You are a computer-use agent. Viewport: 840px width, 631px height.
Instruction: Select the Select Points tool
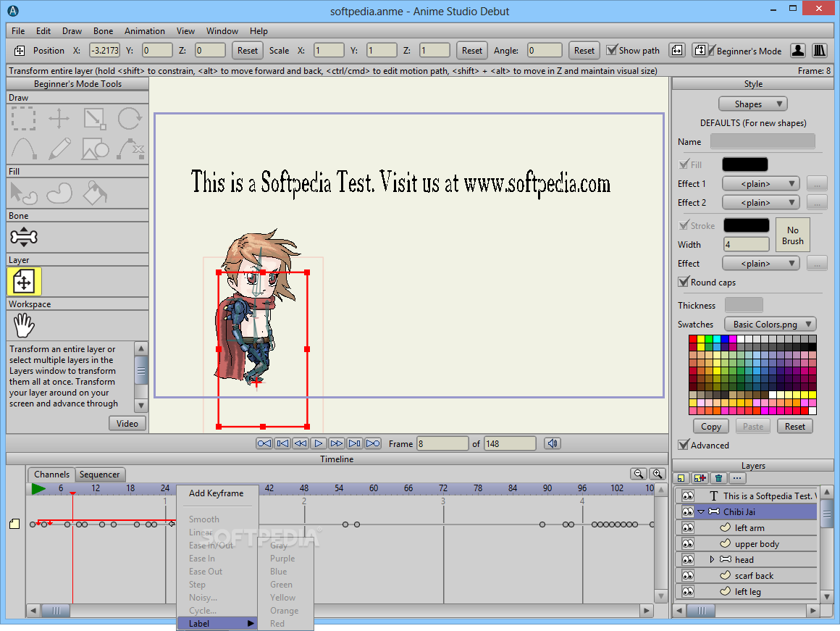point(24,119)
